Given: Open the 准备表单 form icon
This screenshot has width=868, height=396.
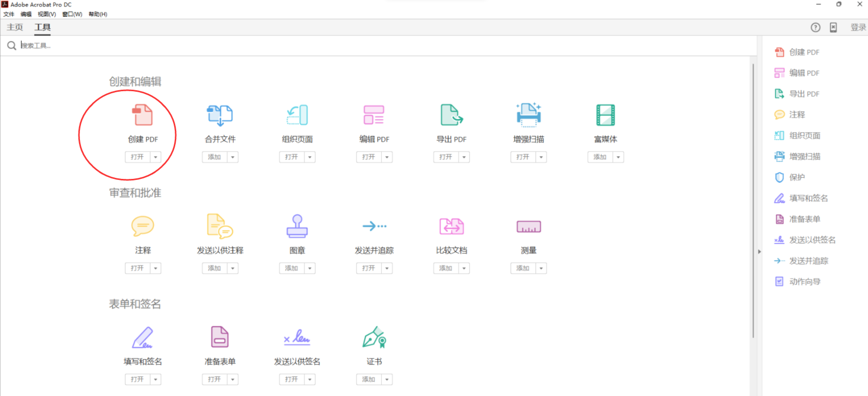Looking at the screenshot, I should [220, 337].
